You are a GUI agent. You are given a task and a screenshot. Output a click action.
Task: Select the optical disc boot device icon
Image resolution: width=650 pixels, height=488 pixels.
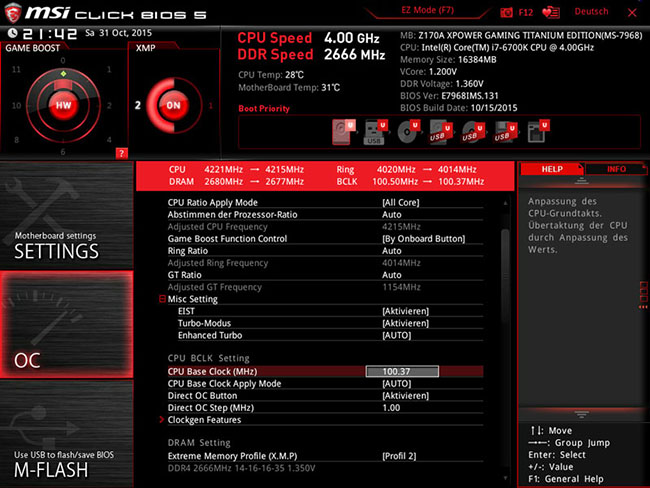click(408, 132)
